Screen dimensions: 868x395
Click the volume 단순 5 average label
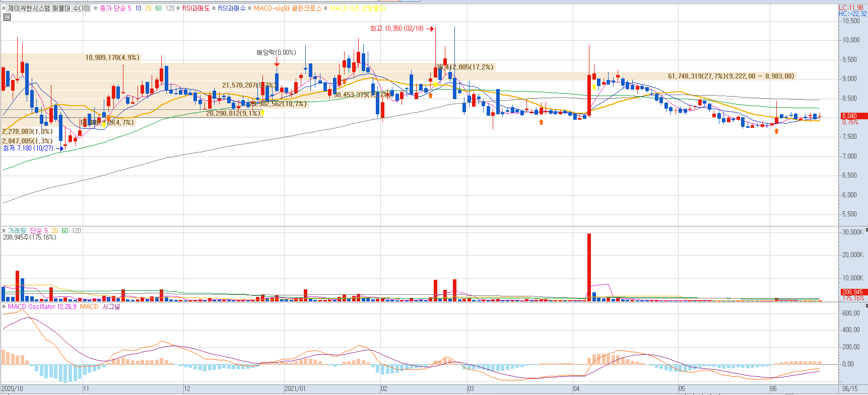pos(39,230)
